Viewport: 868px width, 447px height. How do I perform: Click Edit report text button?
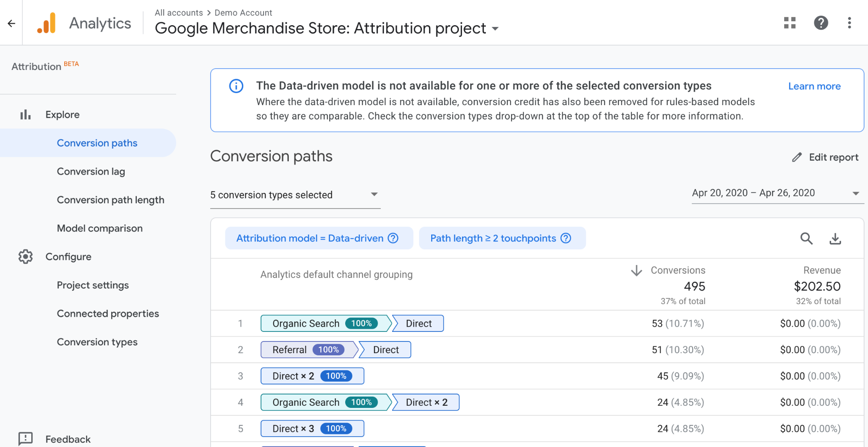pos(834,157)
